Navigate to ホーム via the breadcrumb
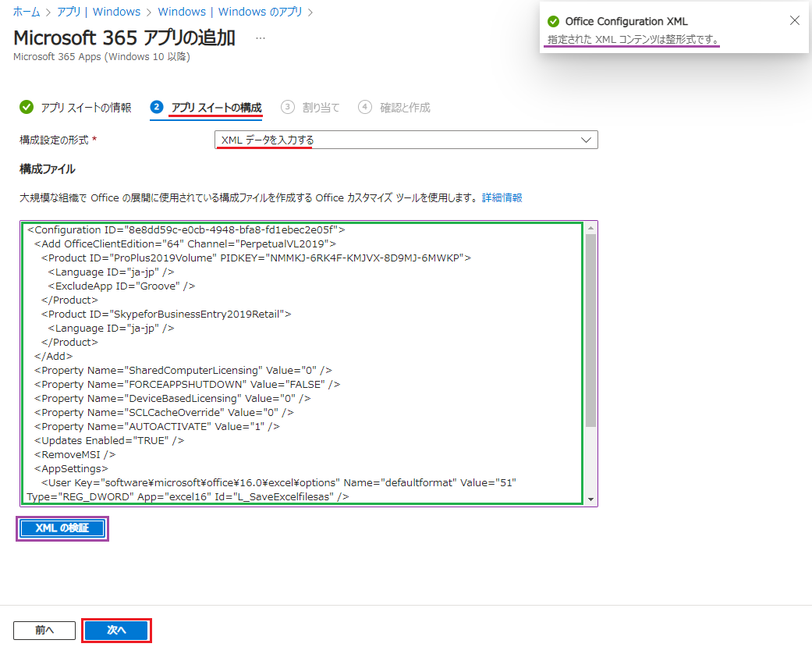This screenshot has height=647, width=812. click(27, 12)
